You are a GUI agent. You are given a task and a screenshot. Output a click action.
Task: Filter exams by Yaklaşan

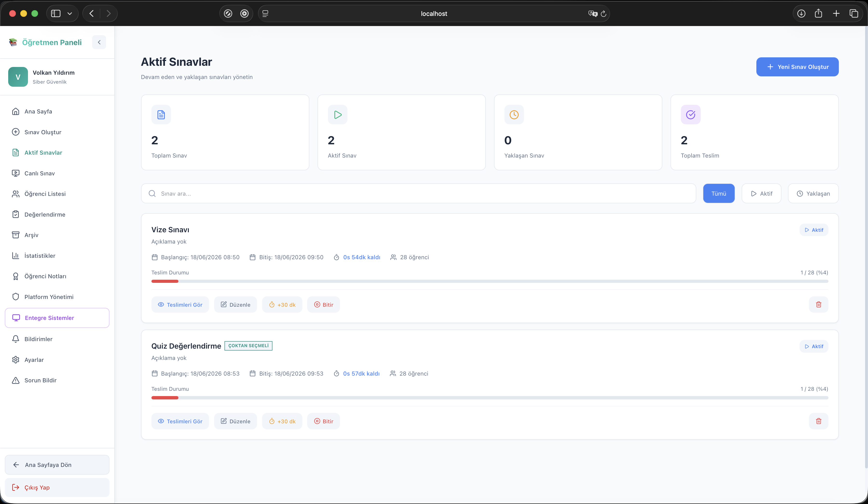coord(813,193)
